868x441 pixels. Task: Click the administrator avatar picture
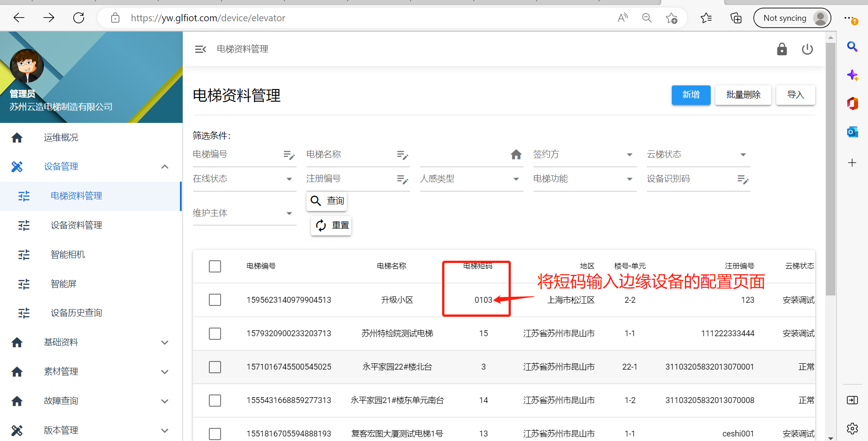coord(27,66)
